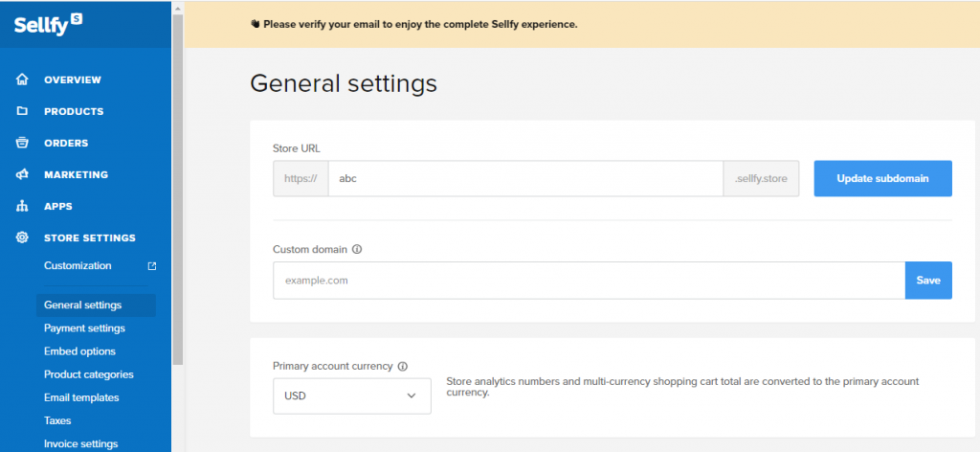Viewport: 980px width, 452px height.
Task: Click the Sellfy logo
Action: 48,23
